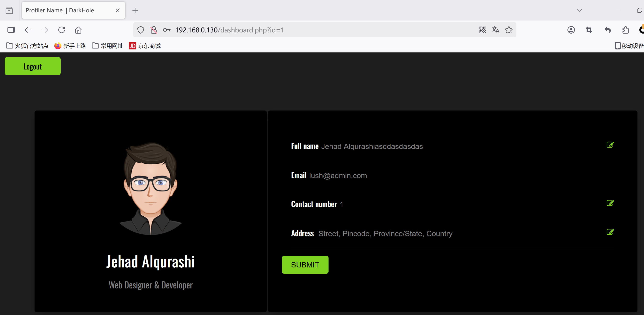Open the tracking protection shield icon
The image size is (644, 315).
(x=141, y=30)
